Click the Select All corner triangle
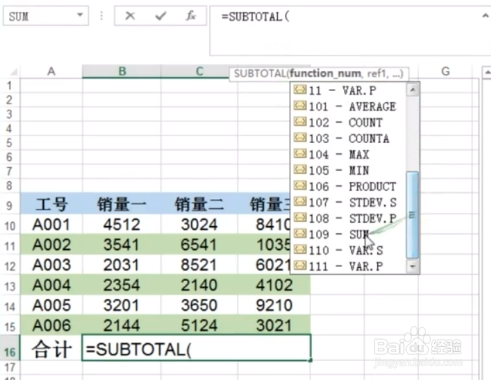The image size is (491, 380). pos(13,72)
